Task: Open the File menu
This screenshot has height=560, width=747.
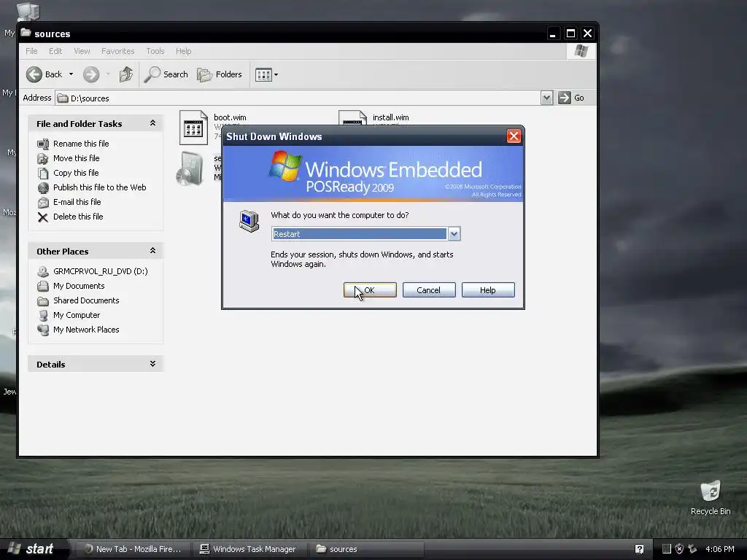Action: click(31, 51)
